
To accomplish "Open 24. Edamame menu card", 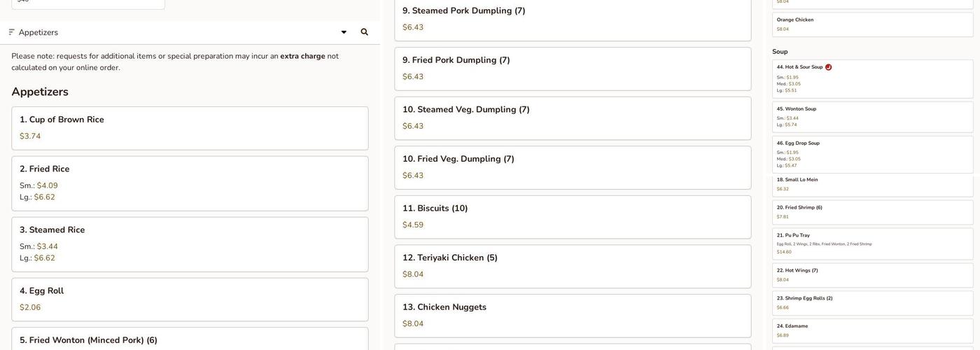I will point(872,330).
